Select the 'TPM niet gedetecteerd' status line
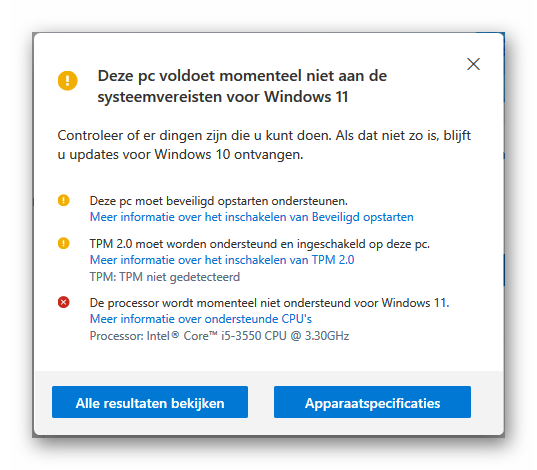The image size is (537, 470). coord(165,277)
